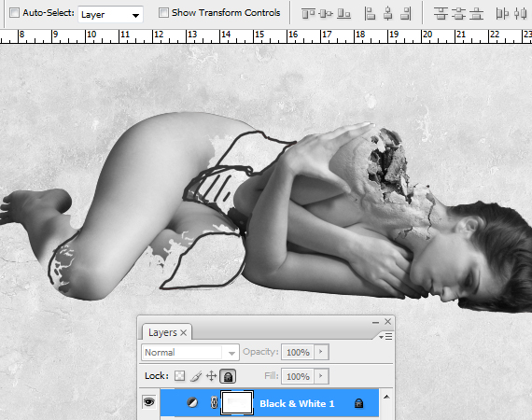Select the Black & White 1 layer name
The image size is (532, 420).
297,404
